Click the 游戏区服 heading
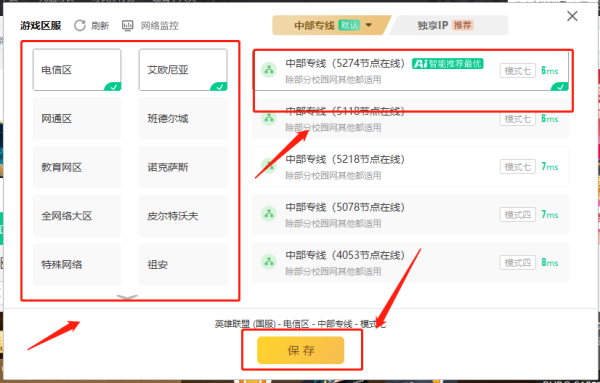The height and width of the screenshot is (383, 600). coord(41,26)
